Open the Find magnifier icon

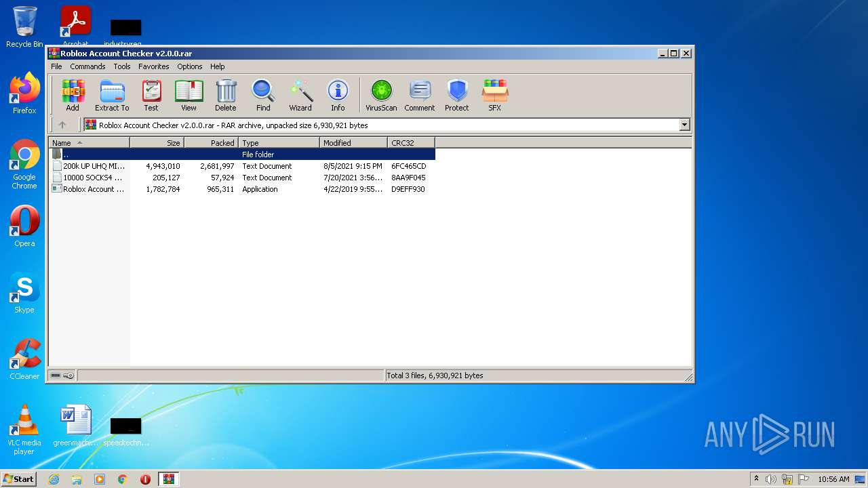point(263,95)
